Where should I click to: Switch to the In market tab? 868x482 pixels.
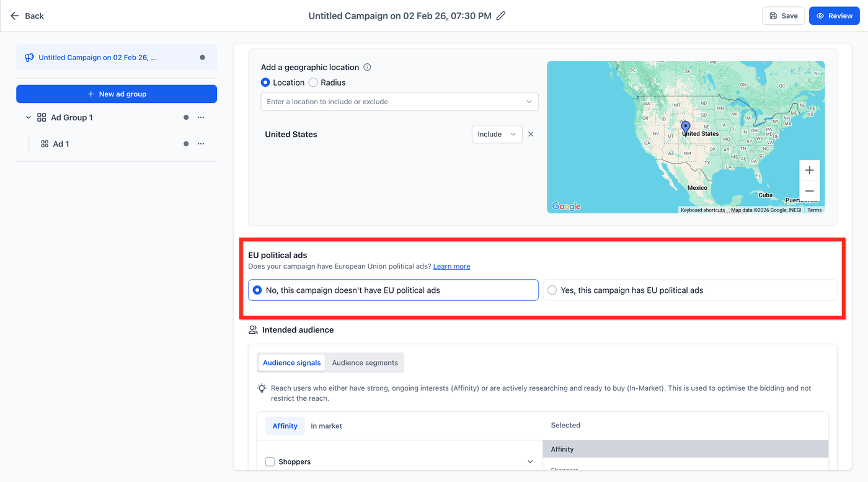[326, 426]
